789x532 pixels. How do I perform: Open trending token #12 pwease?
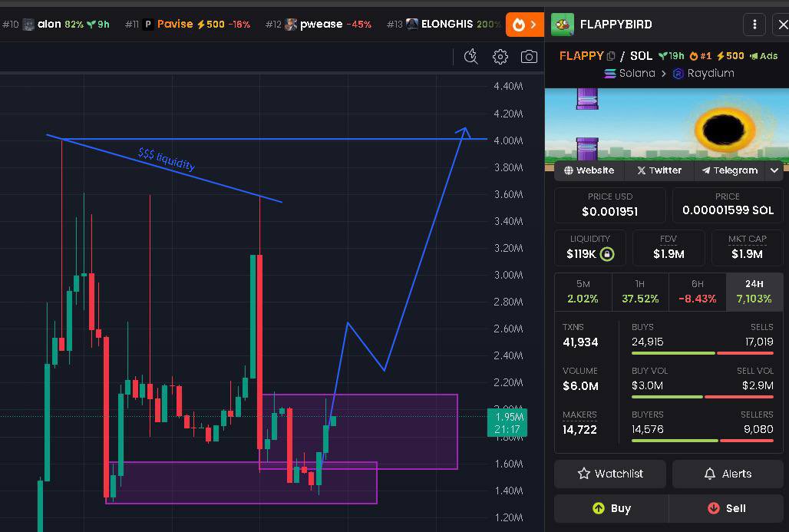pyautogui.click(x=318, y=24)
